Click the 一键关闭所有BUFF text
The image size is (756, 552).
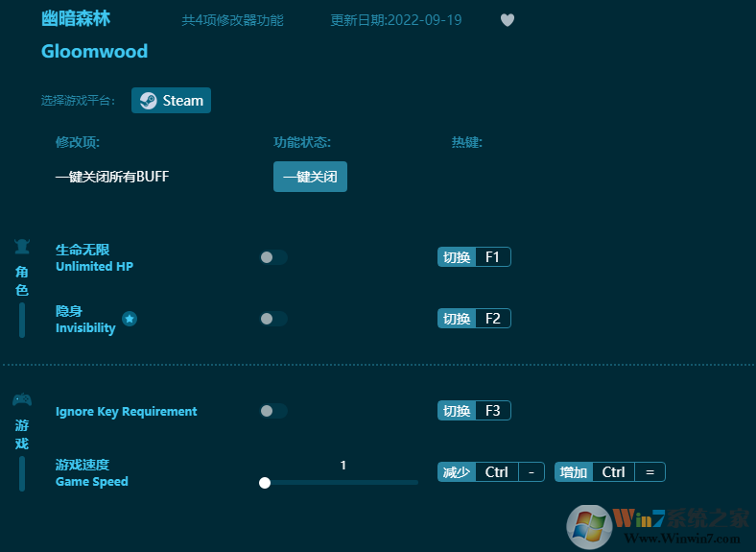tap(112, 177)
